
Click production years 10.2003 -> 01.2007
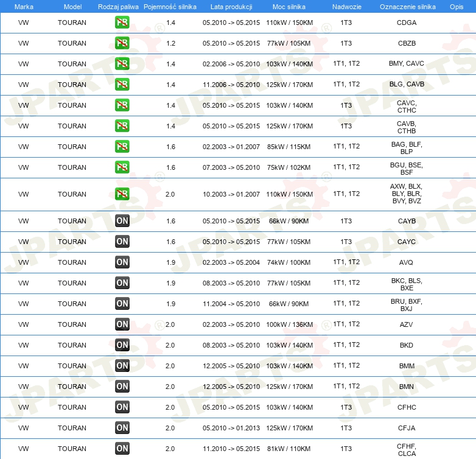[x=231, y=194]
